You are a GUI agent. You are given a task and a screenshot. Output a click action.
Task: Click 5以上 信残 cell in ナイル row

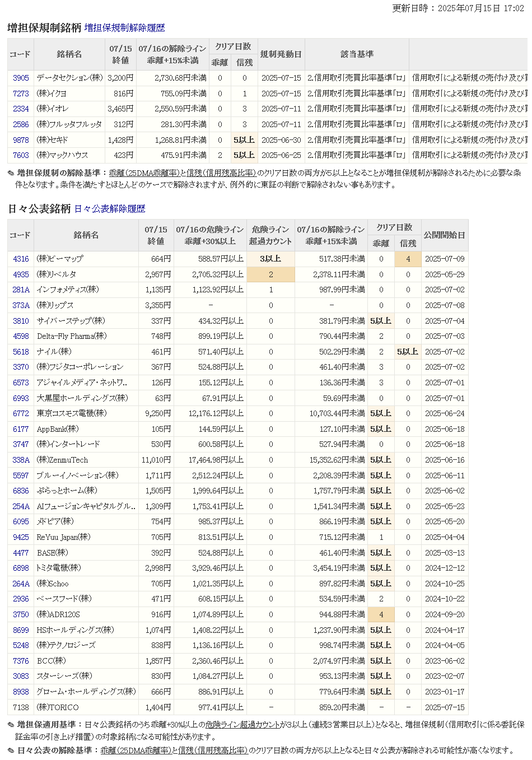[408, 352]
